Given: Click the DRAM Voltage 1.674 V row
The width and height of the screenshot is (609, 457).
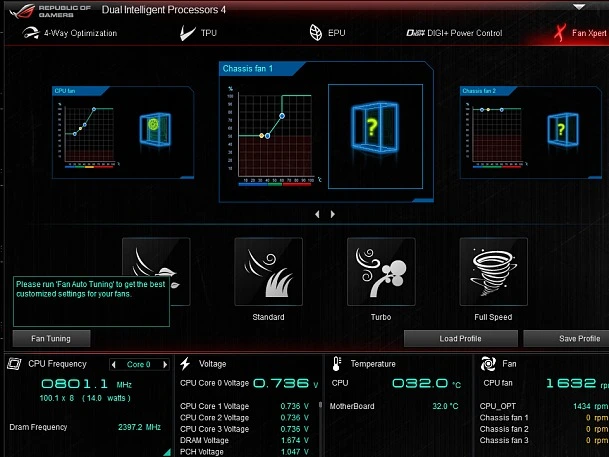Looking at the screenshot, I should click(x=244, y=440).
